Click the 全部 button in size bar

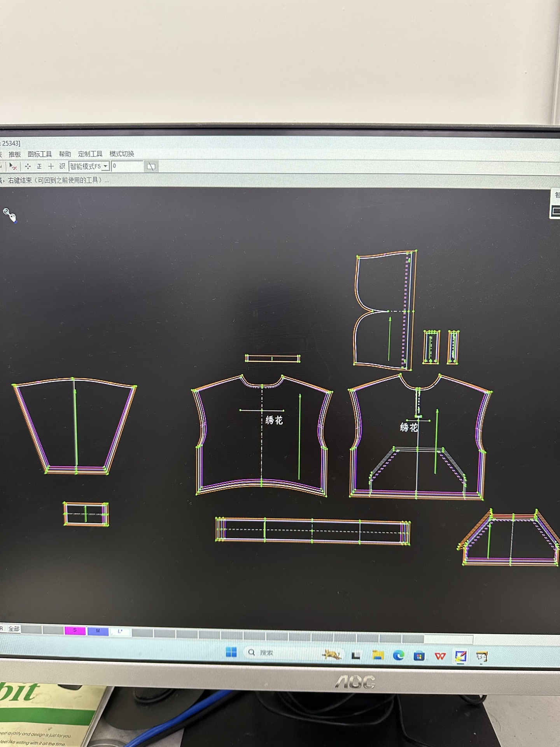click(x=14, y=629)
